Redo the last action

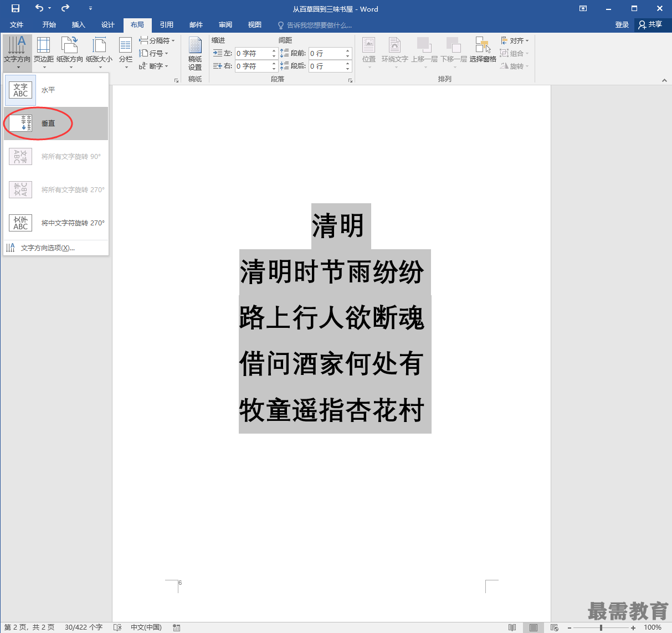click(x=65, y=8)
